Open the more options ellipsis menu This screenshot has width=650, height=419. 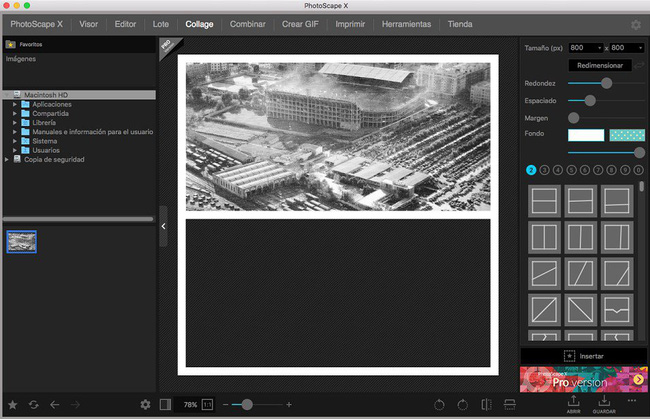(x=632, y=401)
